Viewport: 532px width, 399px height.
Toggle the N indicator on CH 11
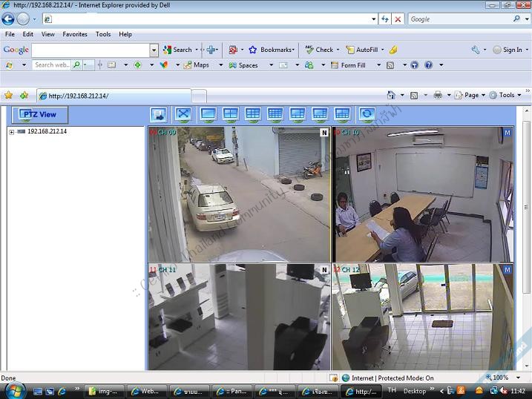(324, 270)
